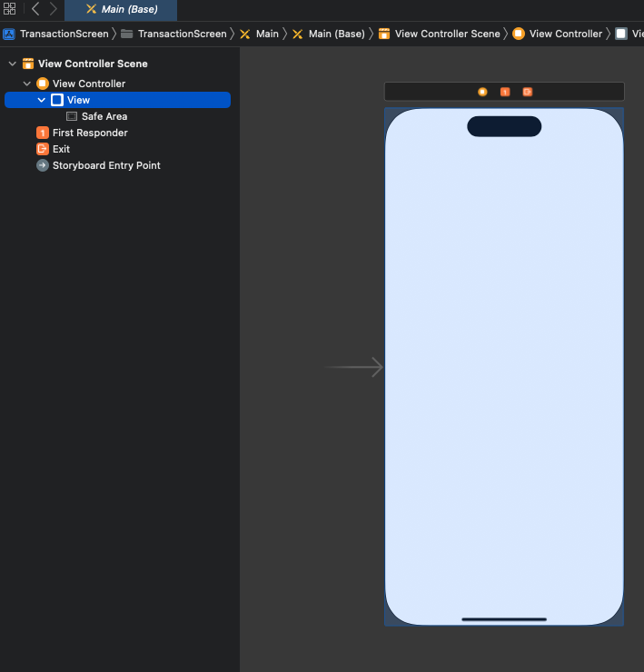Select View Controller Scene in outline
The image size is (644, 672).
coord(93,64)
